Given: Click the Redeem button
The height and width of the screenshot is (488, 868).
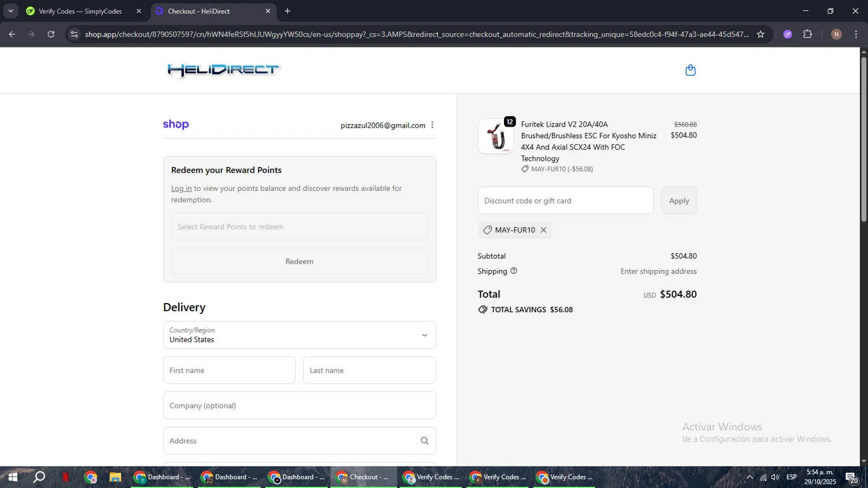Looking at the screenshot, I should pos(299,261).
